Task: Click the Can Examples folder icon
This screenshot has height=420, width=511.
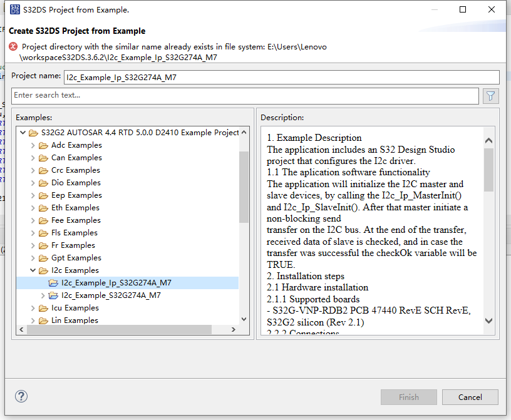Action: pyautogui.click(x=43, y=158)
